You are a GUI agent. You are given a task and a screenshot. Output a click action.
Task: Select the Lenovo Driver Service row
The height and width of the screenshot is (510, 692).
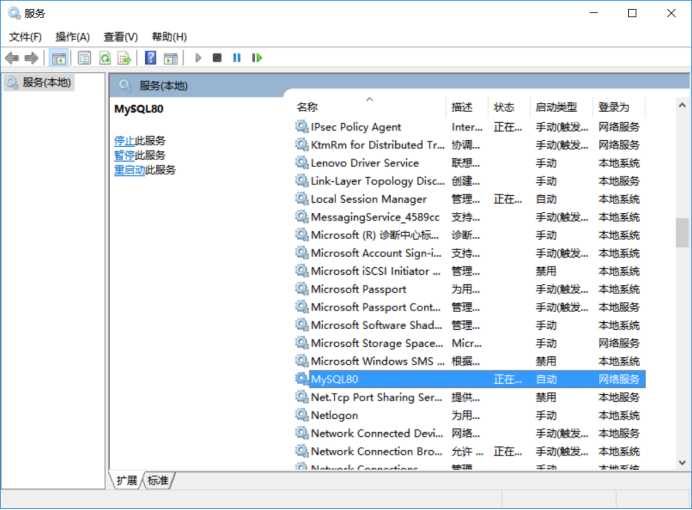[x=470, y=163]
